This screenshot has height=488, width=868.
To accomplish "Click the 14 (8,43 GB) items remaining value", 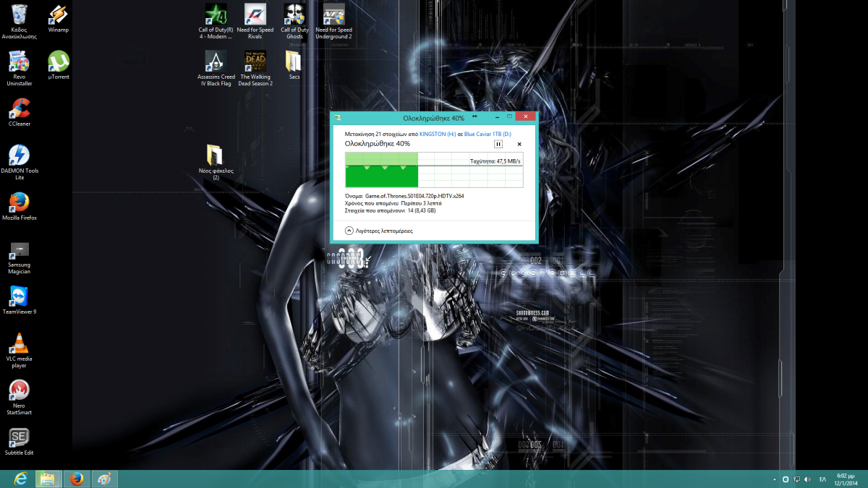I will click(x=422, y=211).
